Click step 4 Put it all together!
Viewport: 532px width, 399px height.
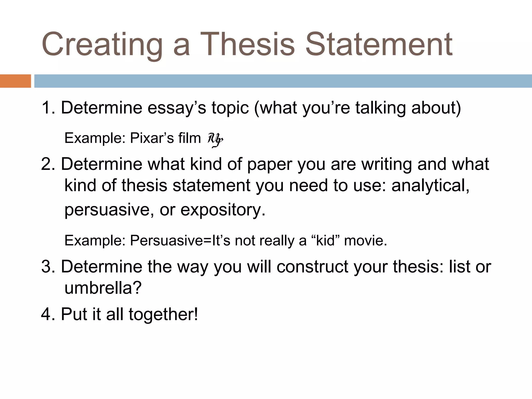(x=119, y=315)
